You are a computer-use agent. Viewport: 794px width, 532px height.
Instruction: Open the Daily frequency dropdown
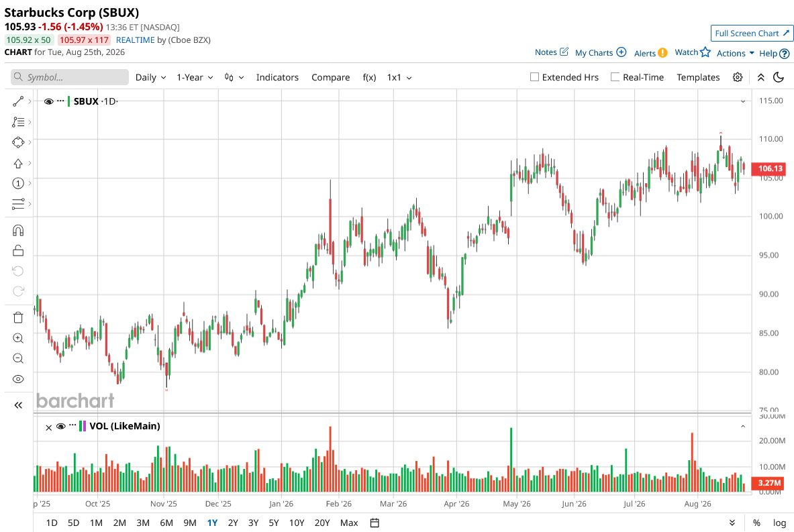pyautogui.click(x=150, y=77)
